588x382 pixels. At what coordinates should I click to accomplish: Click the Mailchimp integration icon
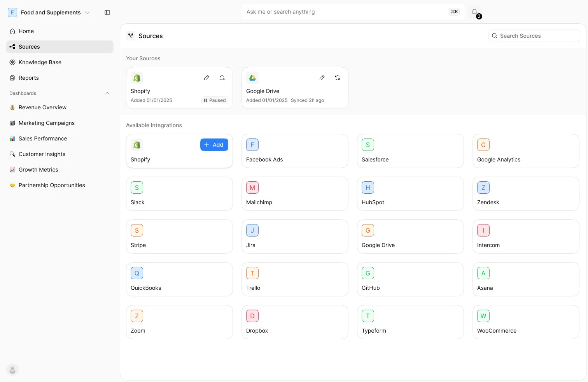pos(252,187)
